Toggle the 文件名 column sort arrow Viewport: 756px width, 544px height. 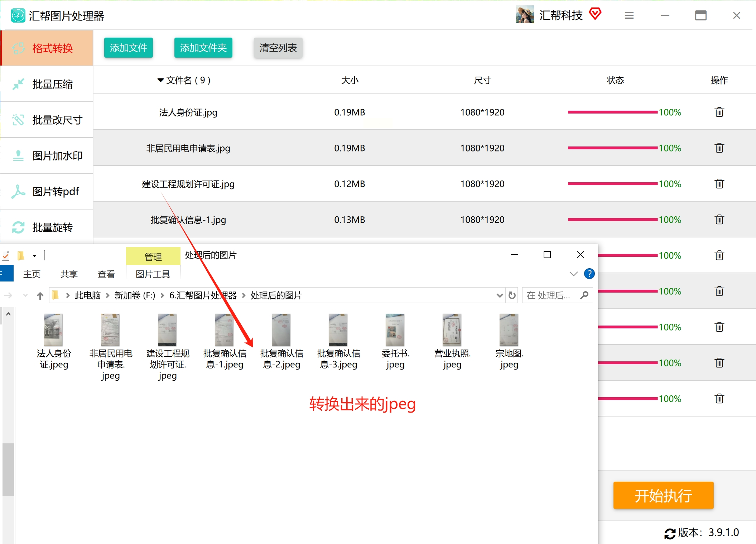[160, 80]
